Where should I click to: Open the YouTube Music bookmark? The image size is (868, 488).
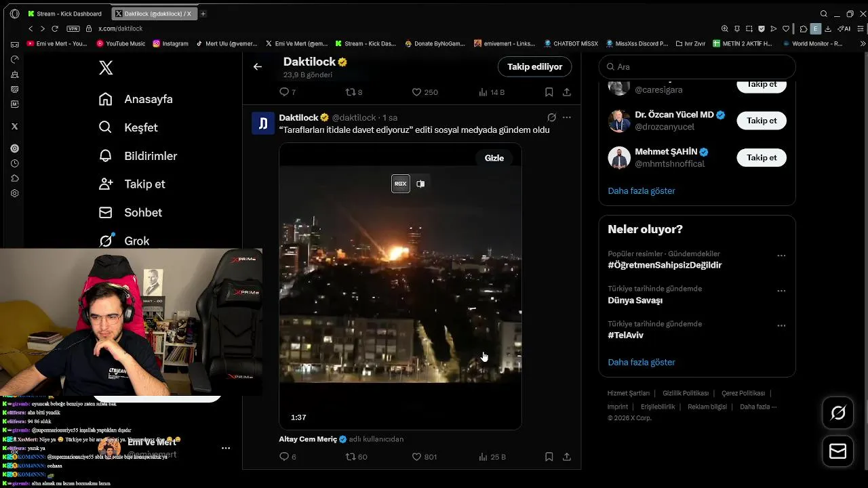click(121, 43)
